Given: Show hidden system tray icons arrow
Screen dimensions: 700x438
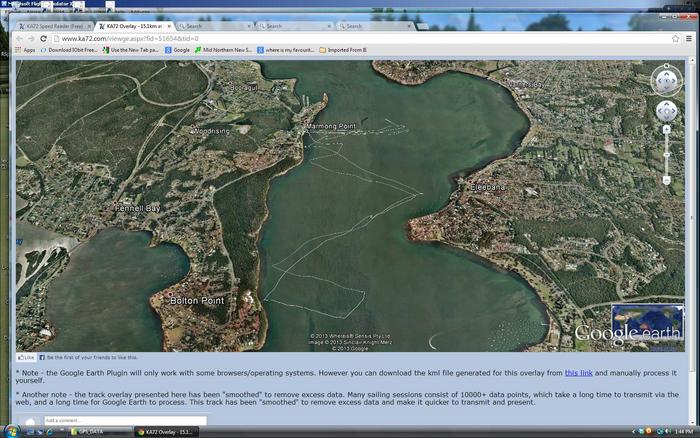Looking at the screenshot, I should (x=633, y=432).
